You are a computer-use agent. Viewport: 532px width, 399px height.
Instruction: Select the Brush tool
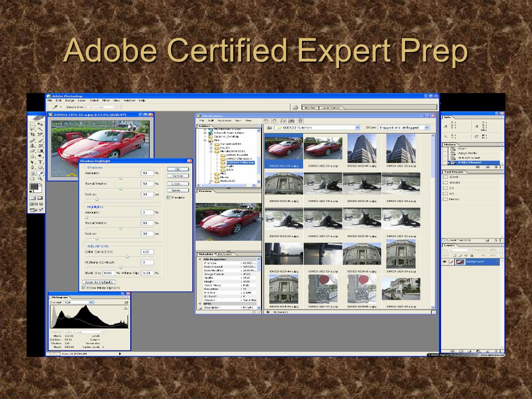coord(40,140)
